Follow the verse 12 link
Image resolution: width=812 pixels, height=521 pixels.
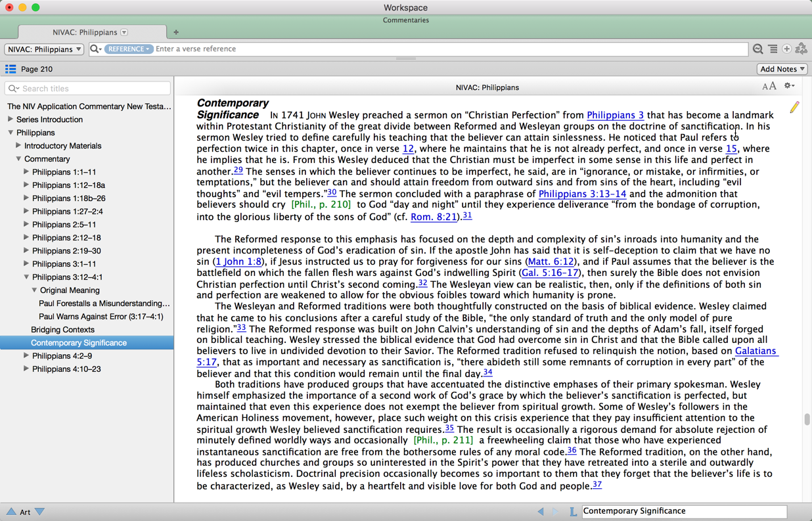[x=408, y=148]
